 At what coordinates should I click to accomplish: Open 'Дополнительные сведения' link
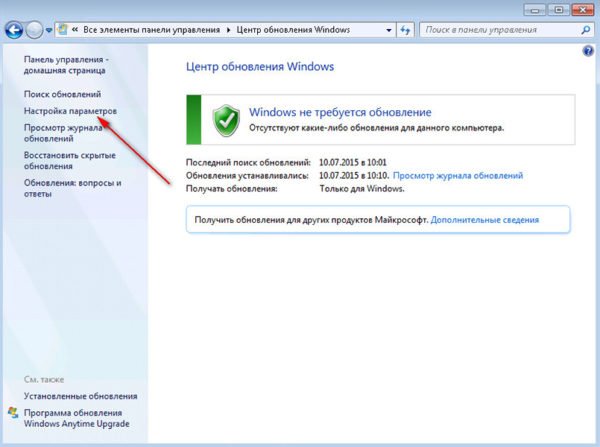[x=485, y=220]
